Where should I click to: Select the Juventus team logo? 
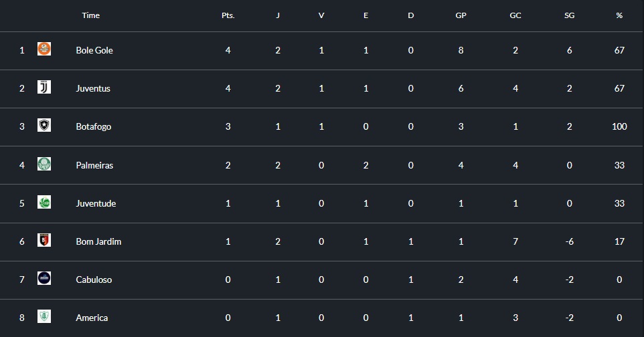(x=44, y=87)
